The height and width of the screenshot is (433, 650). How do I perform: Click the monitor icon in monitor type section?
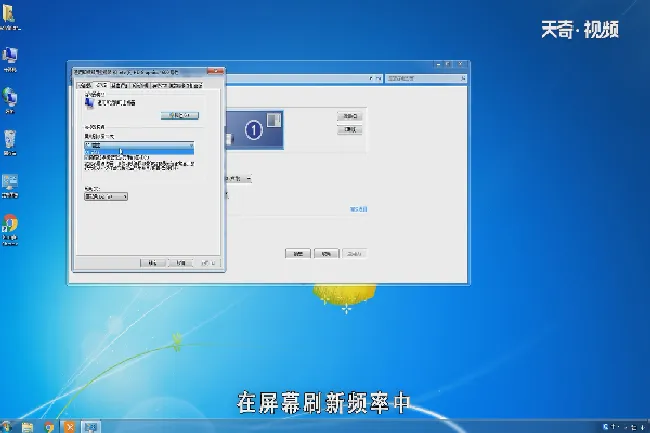[x=90, y=103]
